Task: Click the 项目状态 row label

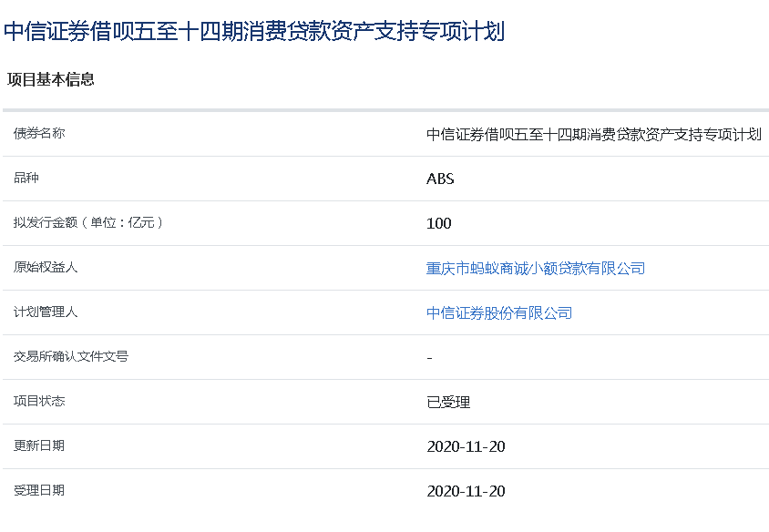Action: [x=39, y=401]
